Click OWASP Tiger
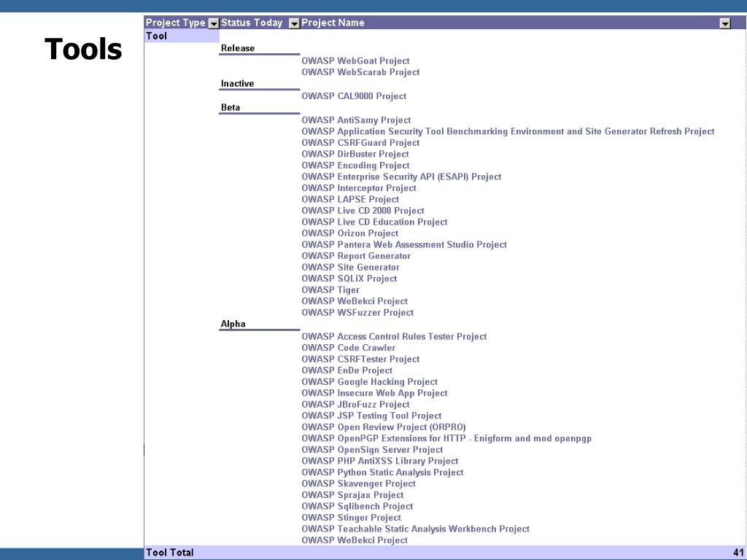Viewport: 747px width, 560px height. coord(330,290)
